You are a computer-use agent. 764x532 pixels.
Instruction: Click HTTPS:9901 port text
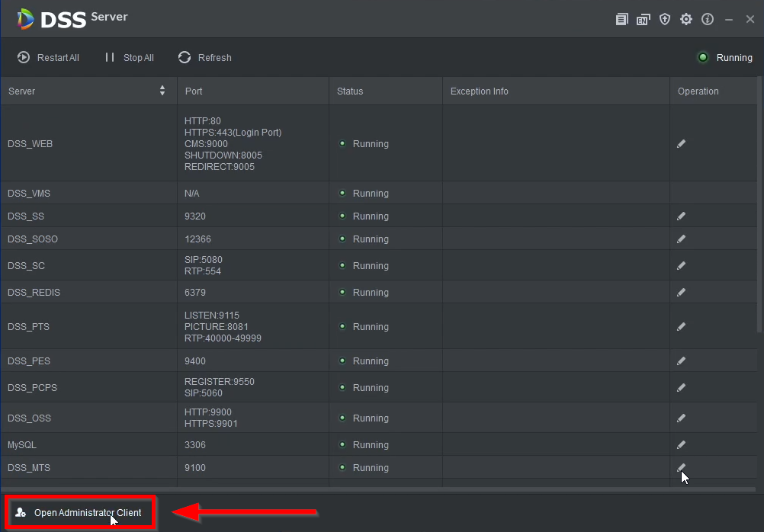[211, 424]
